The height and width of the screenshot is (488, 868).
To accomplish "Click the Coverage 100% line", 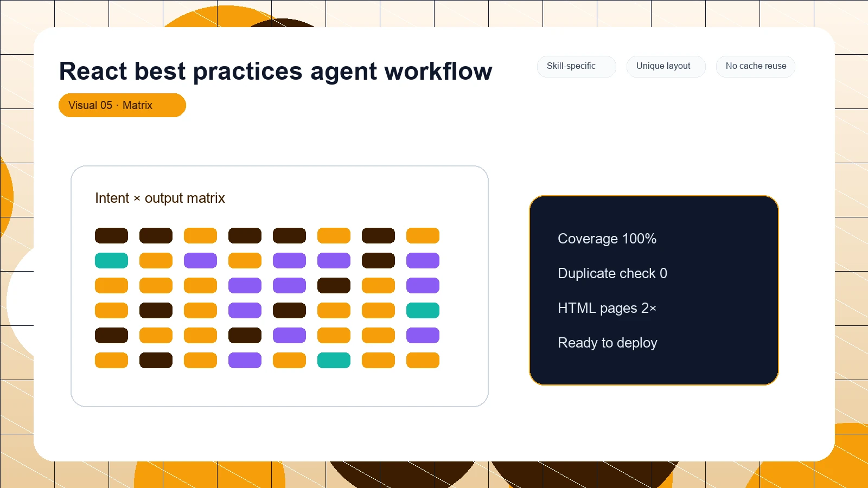I will 607,239.
